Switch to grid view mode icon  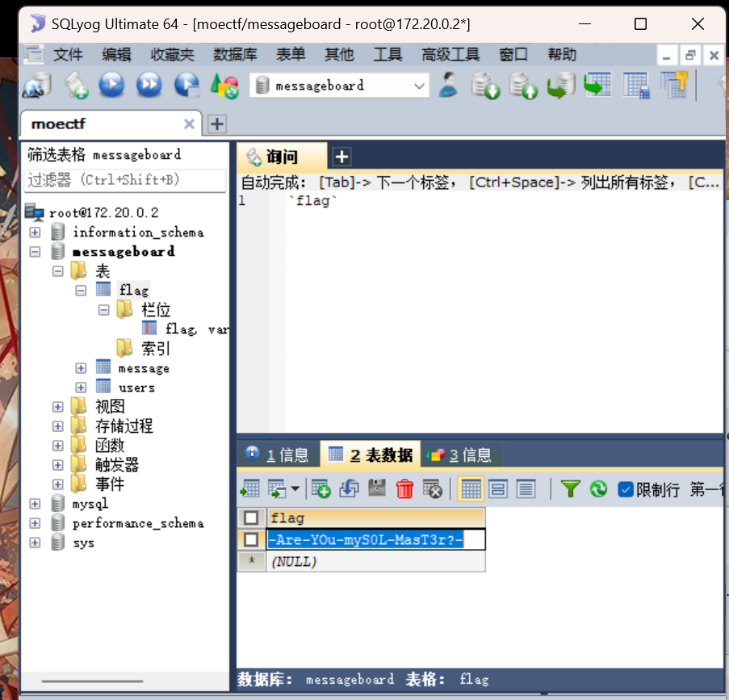coord(471,488)
